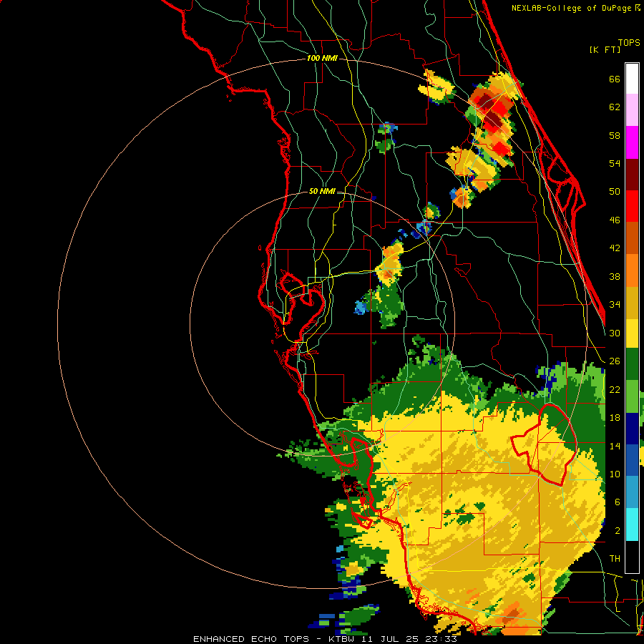The height and width of the screenshot is (644, 644).
Task: Click the yellow 30 kft legend swatch
Action: (632, 333)
